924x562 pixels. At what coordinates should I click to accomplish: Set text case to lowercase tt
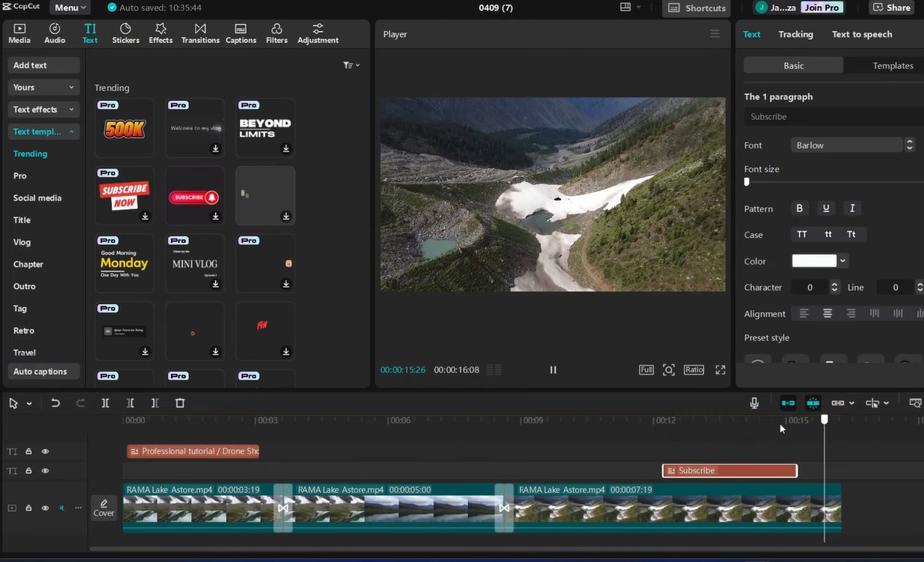(828, 235)
